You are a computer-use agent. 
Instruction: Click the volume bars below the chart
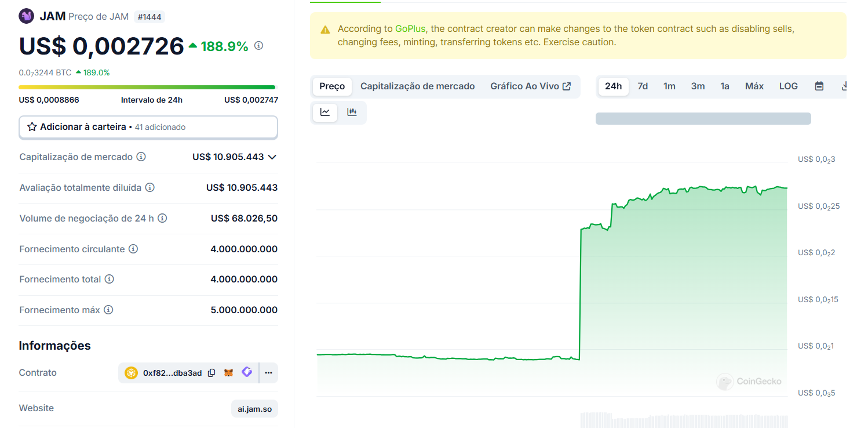(684, 420)
